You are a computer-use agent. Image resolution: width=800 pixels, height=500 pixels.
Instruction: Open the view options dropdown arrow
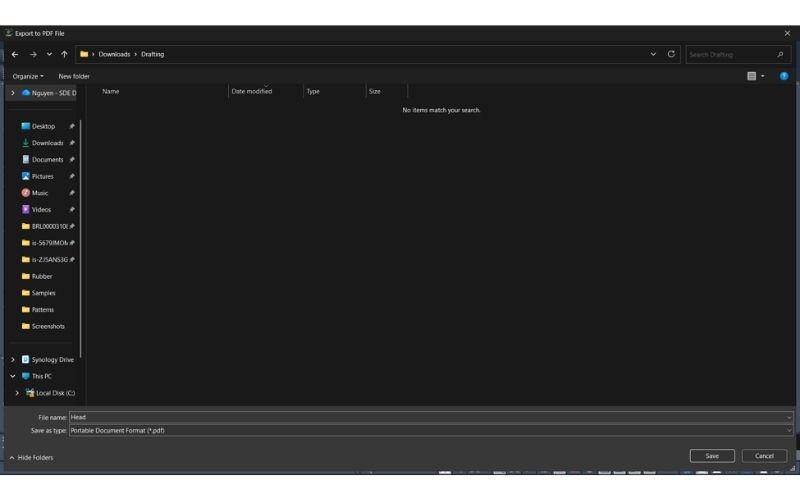click(763, 76)
